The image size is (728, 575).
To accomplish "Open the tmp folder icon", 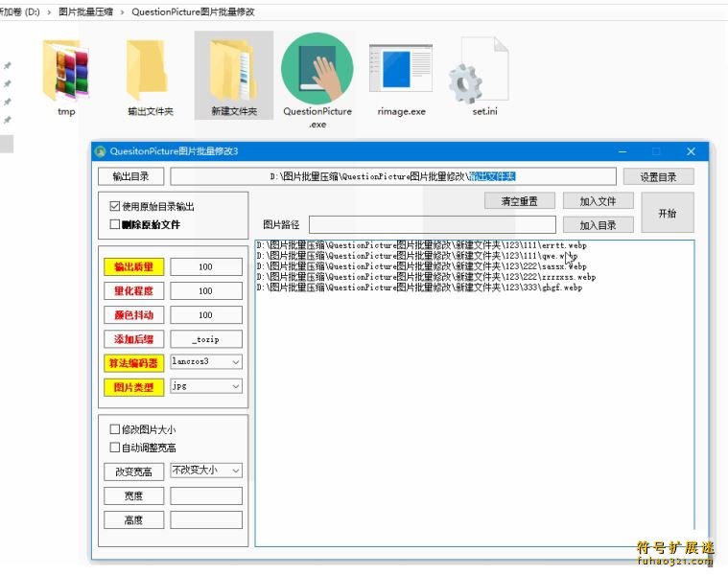I will pyautogui.click(x=66, y=70).
